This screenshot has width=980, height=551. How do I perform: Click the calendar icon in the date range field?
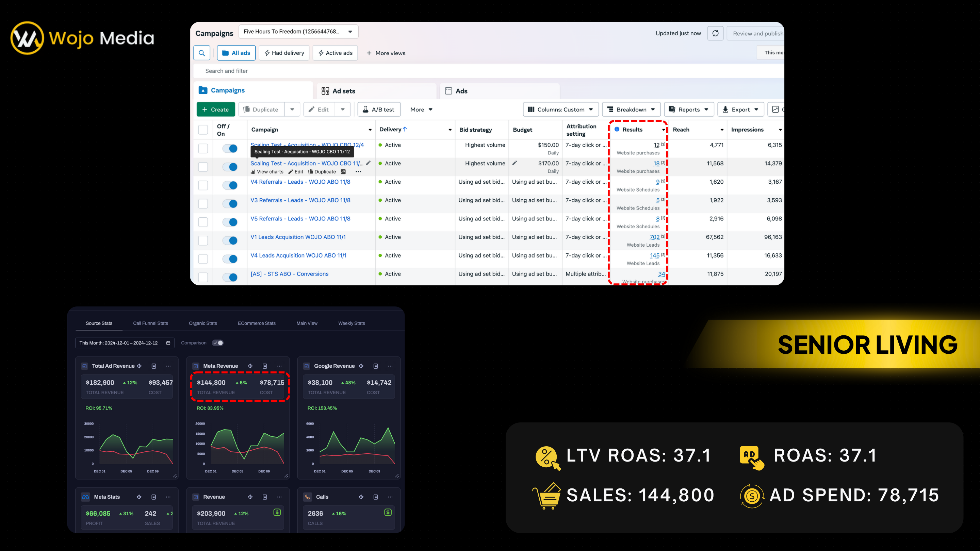(168, 343)
